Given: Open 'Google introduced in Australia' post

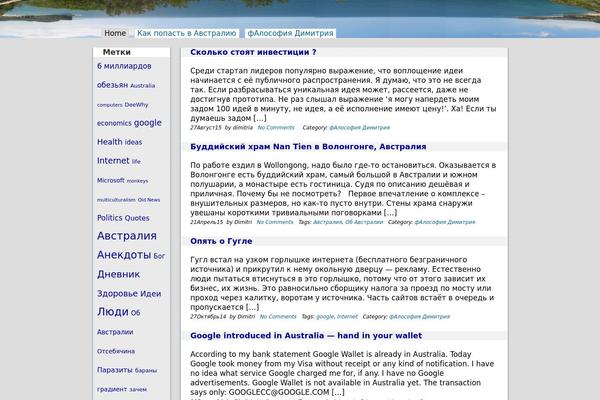Looking at the screenshot, I should coord(306,336).
